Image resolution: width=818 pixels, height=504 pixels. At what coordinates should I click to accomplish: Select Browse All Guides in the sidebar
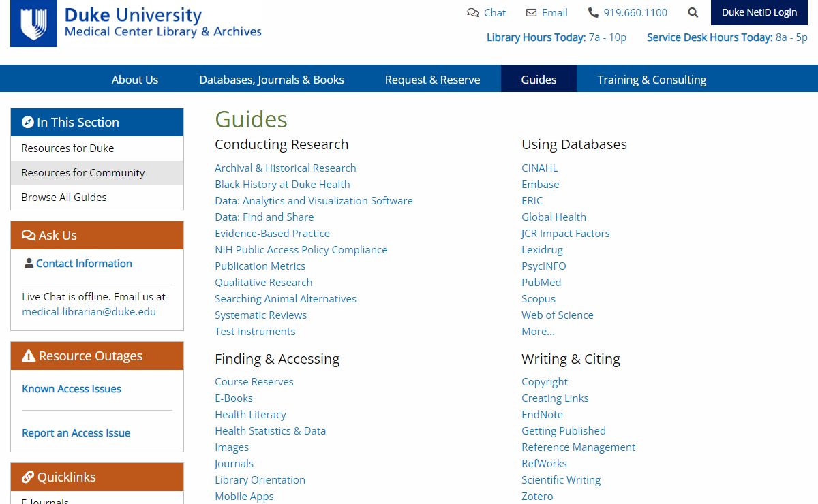click(x=97, y=198)
